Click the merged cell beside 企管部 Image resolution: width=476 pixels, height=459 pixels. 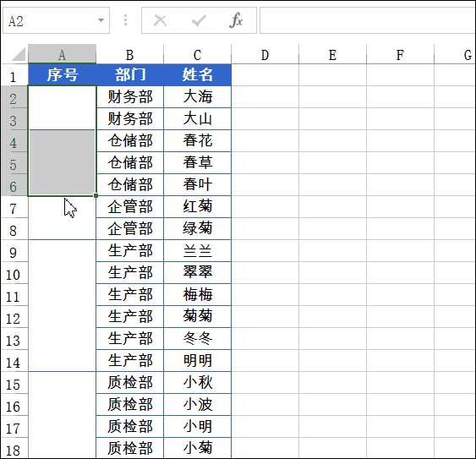pyautogui.click(x=63, y=218)
